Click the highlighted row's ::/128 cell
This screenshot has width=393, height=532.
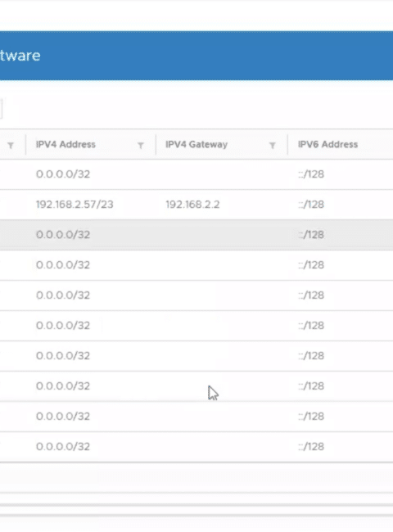point(311,235)
